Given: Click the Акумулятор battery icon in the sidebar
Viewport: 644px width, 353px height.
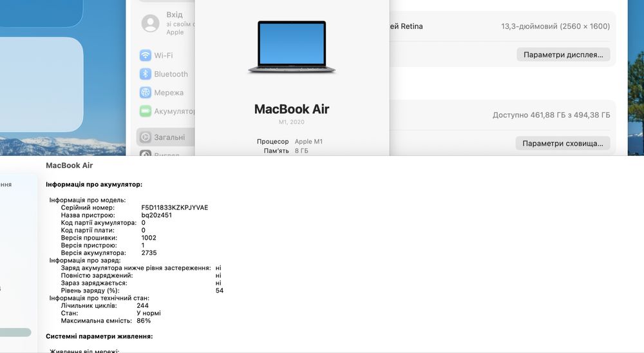Looking at the screenshot, I should 146,111.
